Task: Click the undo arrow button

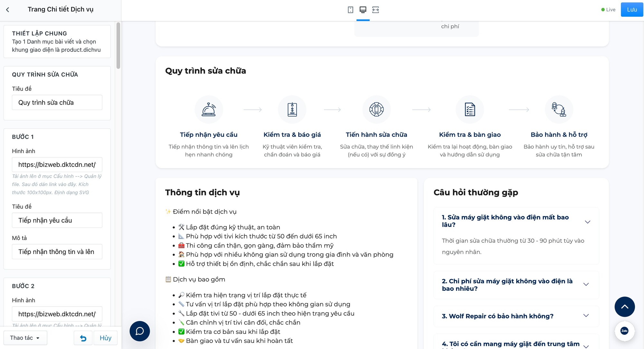Action: click(83, 338)
